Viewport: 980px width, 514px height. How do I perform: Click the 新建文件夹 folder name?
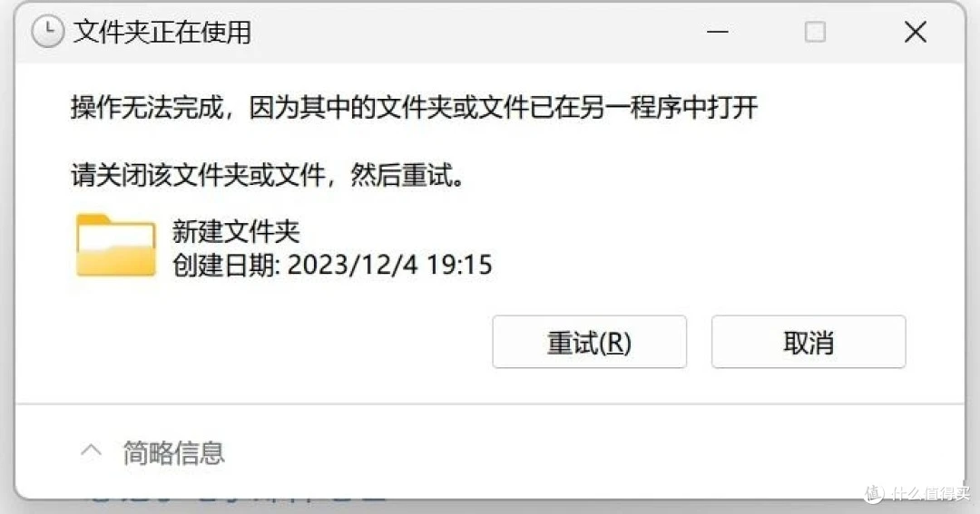236,232
